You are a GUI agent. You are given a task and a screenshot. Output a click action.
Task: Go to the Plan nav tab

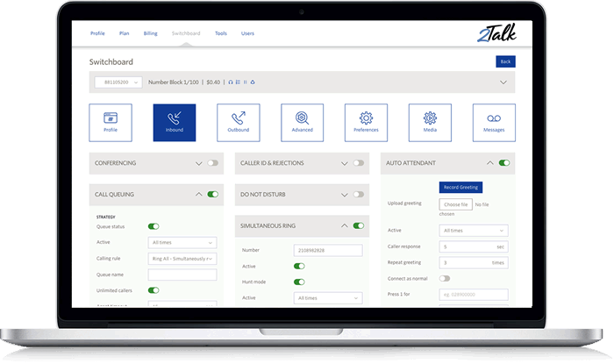125,33
